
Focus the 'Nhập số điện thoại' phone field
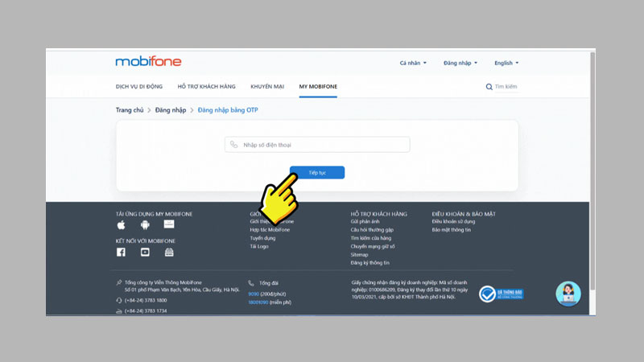click(x=317, y=145)
